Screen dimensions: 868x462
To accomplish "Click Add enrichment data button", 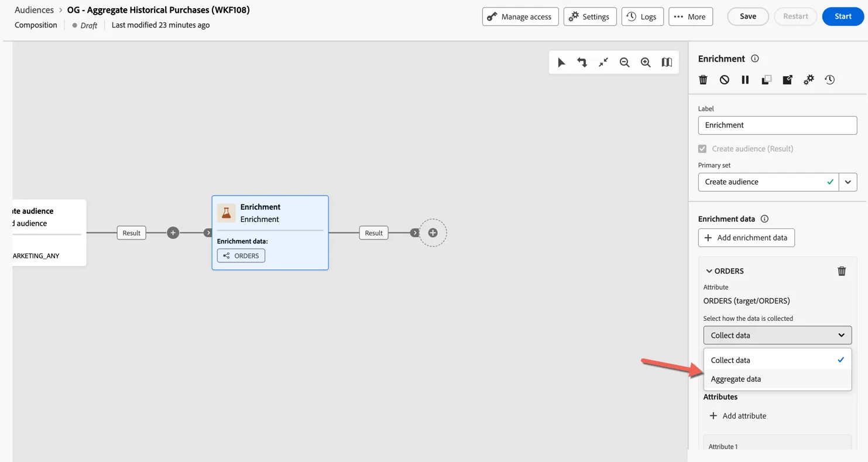I will click(x=746, y=238).
